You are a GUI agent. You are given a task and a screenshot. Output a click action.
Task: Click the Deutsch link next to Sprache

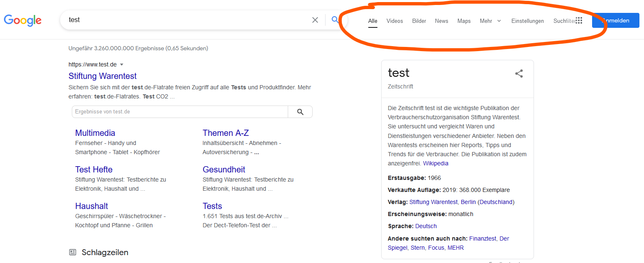pos(426,226)
